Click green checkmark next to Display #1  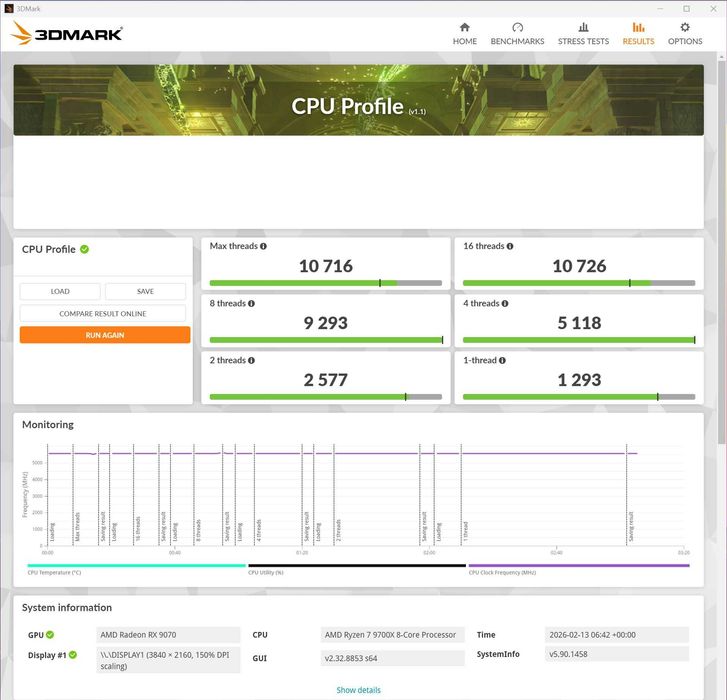(x=73, y=655)
